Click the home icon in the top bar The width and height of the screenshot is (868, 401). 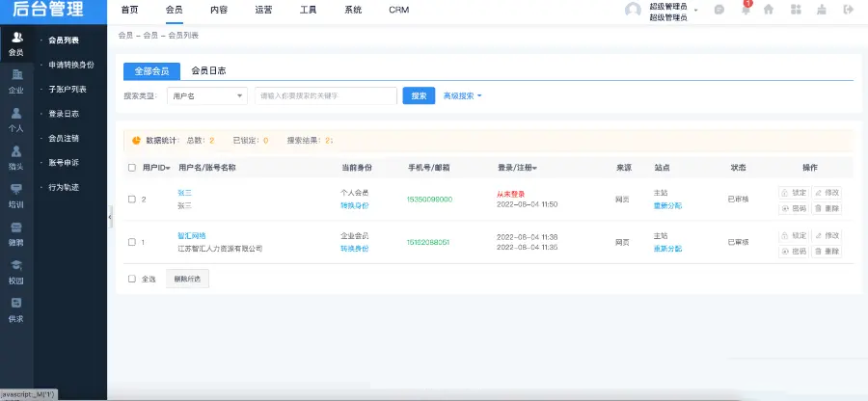[x=769, y=10]
